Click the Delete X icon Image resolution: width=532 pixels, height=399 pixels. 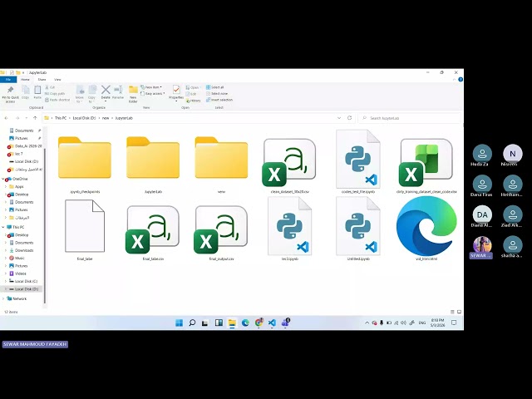click(x=106, y=90)
